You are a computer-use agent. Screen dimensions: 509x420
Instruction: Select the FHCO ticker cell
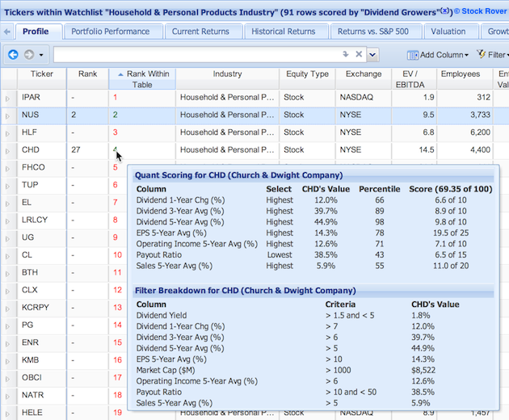point(42,167)
